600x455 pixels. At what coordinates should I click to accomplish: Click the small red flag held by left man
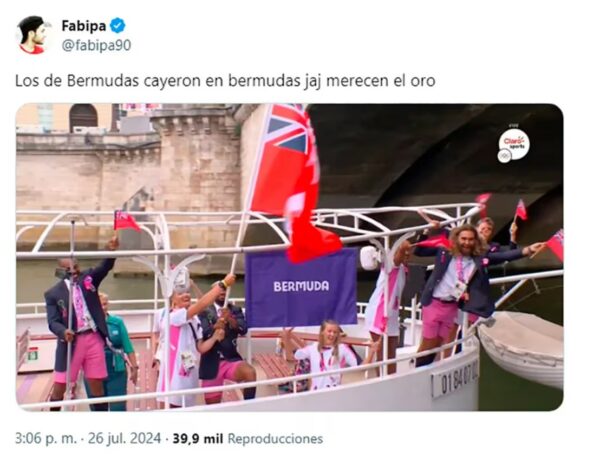pos(126,221)
